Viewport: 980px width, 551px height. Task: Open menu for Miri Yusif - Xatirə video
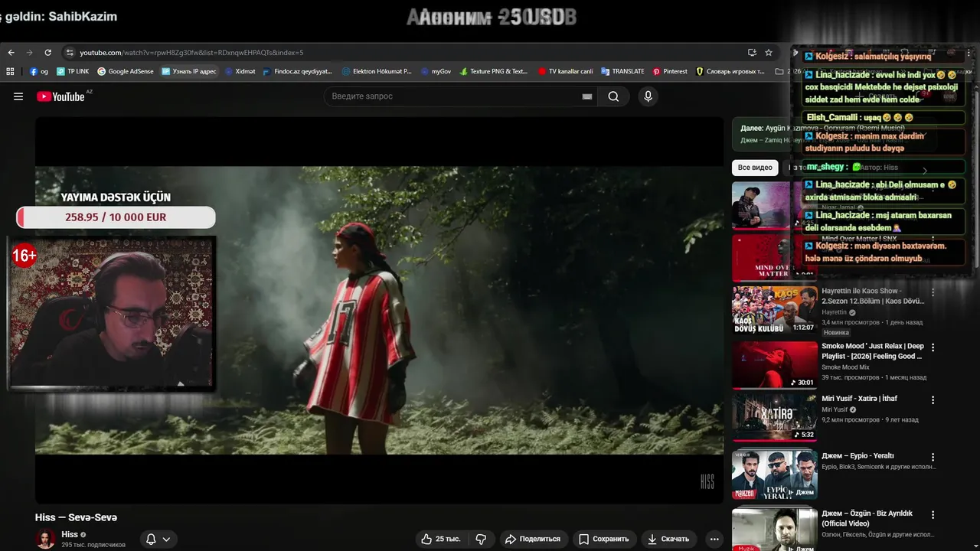933,400
